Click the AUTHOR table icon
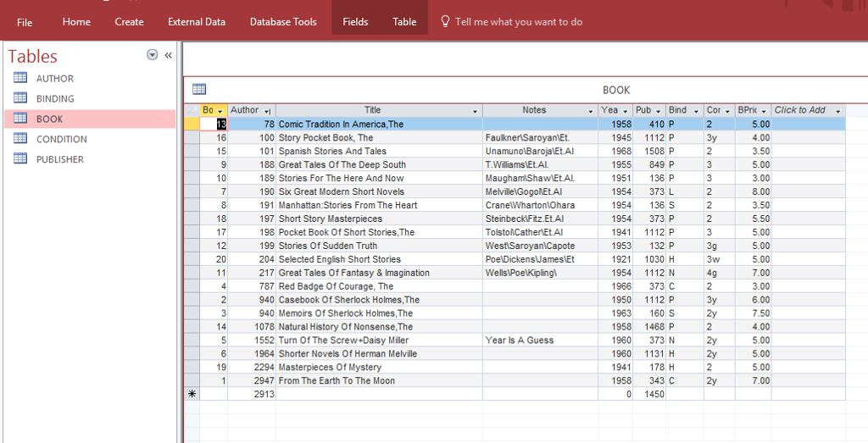The image size is (868, 443). coord(20,79)
